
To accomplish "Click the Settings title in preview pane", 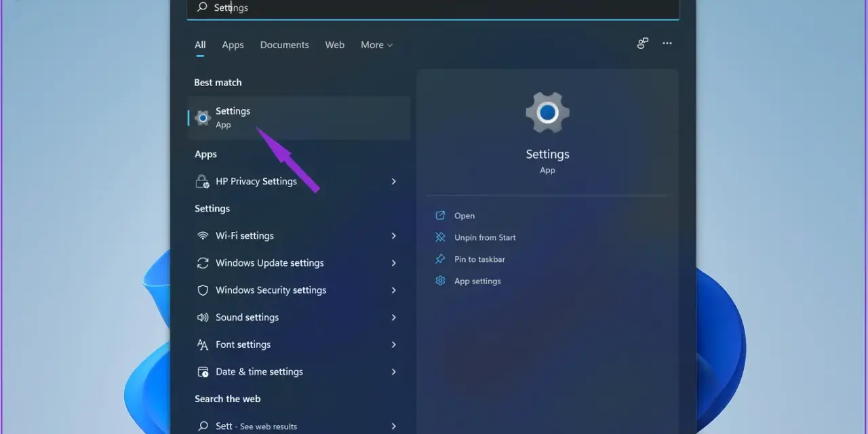I will (547, 154).
